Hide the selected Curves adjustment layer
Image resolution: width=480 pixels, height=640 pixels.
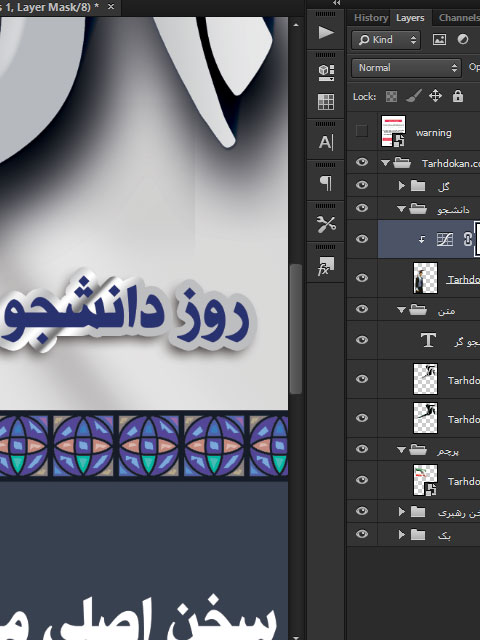point(362,239)
